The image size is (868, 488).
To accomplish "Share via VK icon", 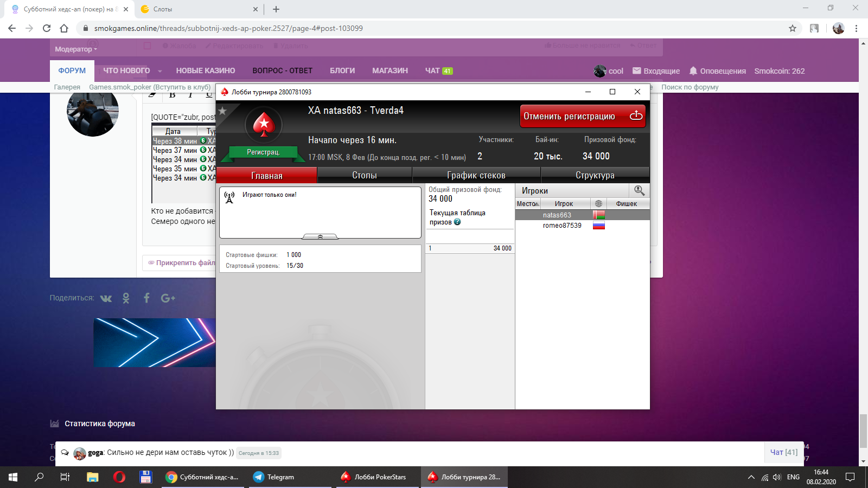I will [x=106, y=298].
